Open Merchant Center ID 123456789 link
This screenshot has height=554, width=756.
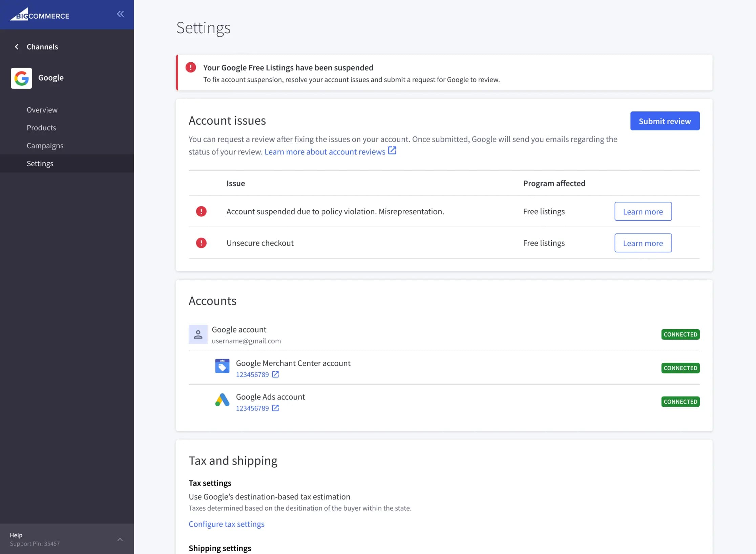tap(252, 375)
